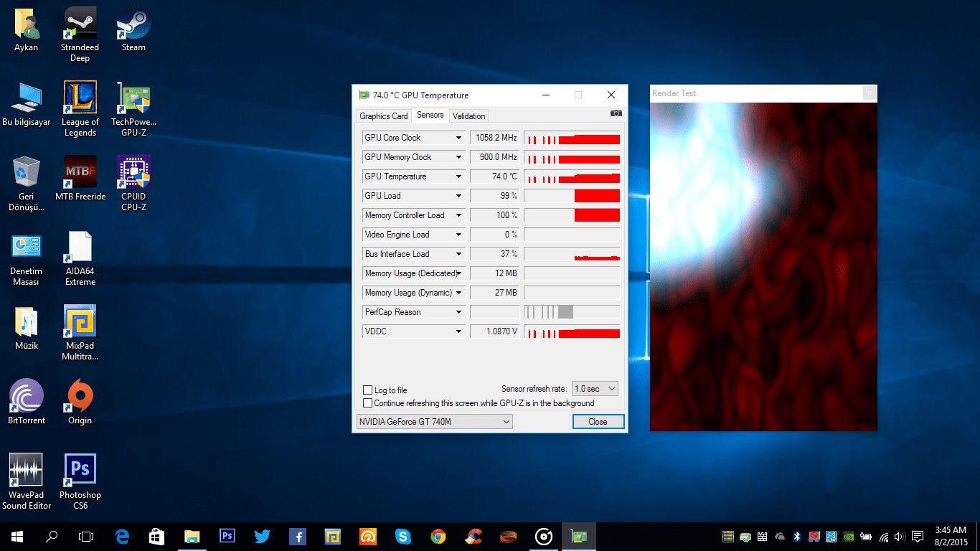Select the Photoshop CS6 desktop shortcut
Image resolution: width=980 pixels, height=551 pixels.
coord(80,482)
